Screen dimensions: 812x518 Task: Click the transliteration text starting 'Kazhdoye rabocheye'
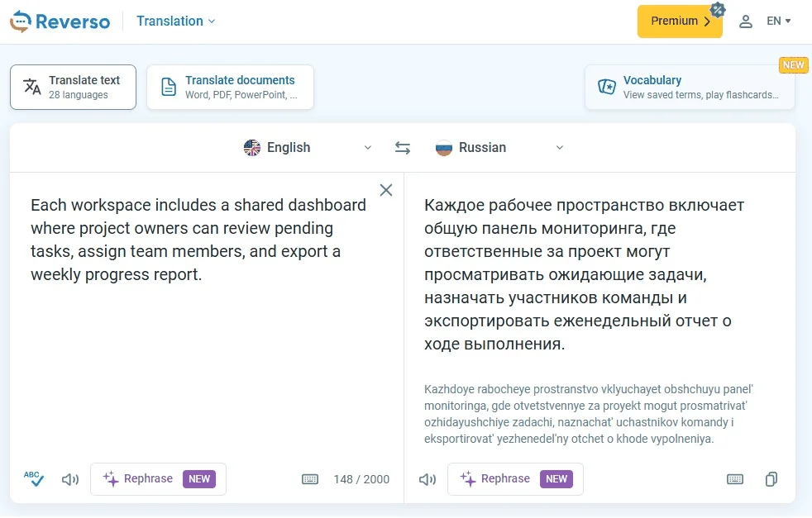(588, 414)
